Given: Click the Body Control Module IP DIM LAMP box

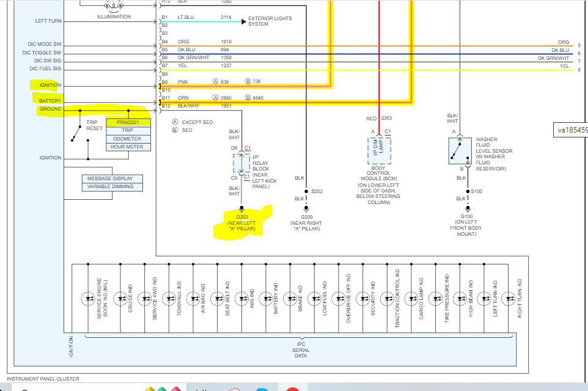Looking at the screenshot, I should pos(379,149).
